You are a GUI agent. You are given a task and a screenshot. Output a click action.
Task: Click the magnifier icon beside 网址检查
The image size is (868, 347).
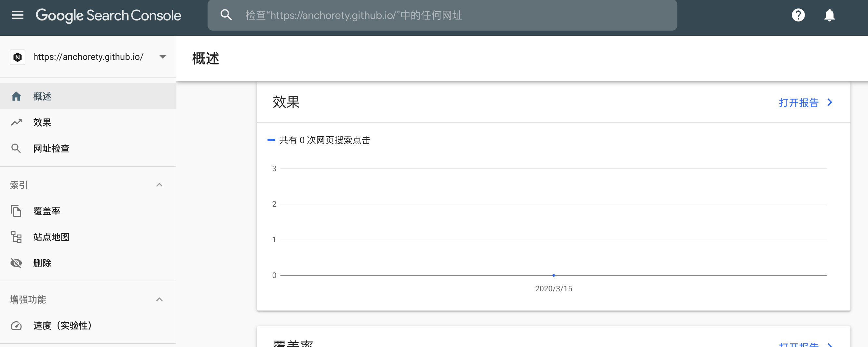click(16, 148)
